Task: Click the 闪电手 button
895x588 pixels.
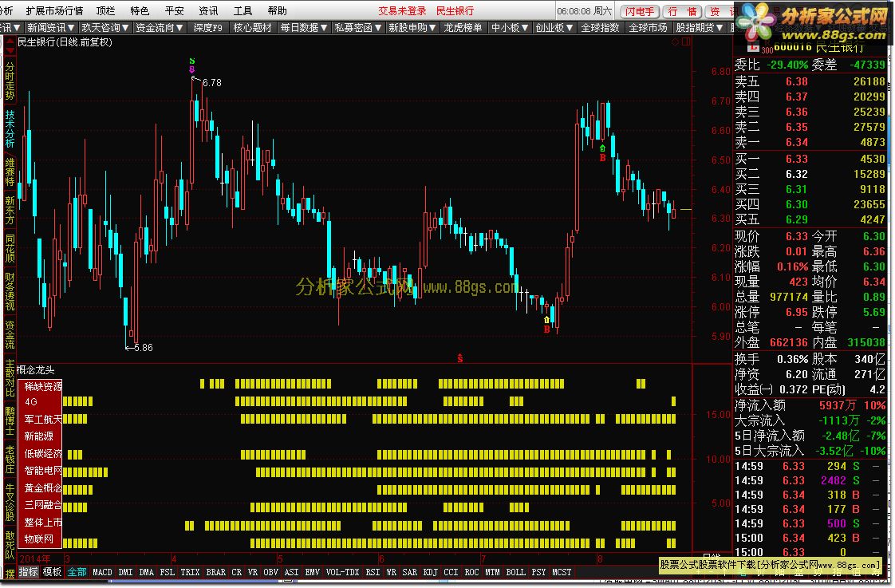Action: click(640, 11)
